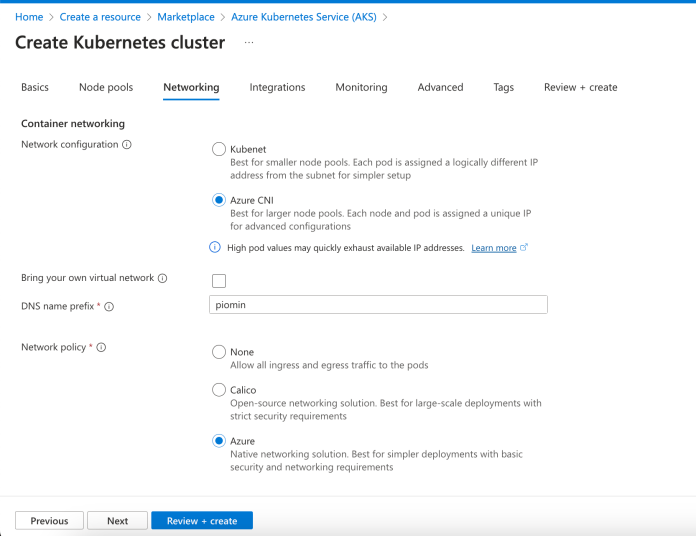
Task: Click info icon next to Network policy
Action: (101, 347)
